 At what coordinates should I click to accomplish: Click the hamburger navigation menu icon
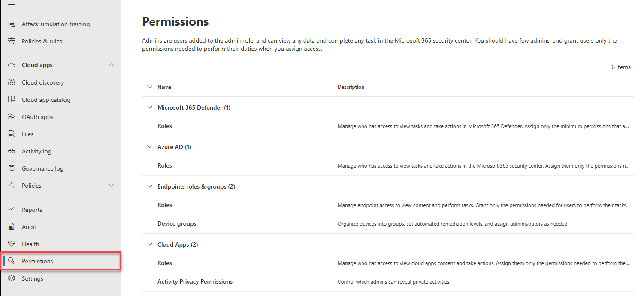coord(12,4)
